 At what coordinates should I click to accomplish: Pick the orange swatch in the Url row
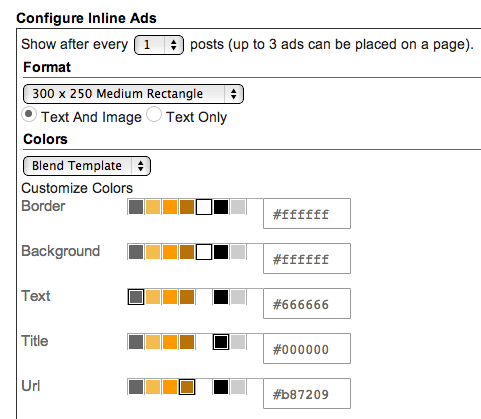tap(170, 387)
